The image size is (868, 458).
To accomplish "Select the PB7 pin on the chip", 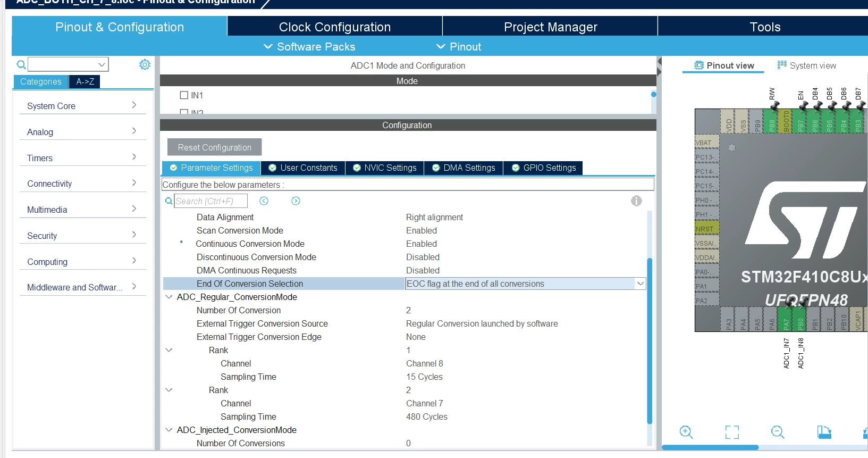I will (800, 121).
